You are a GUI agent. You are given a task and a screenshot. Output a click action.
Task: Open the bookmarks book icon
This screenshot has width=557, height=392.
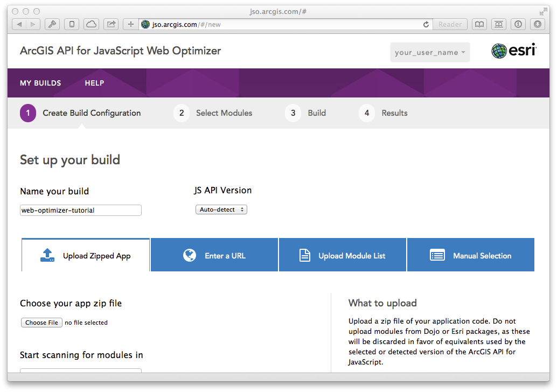tap(479, 25)
